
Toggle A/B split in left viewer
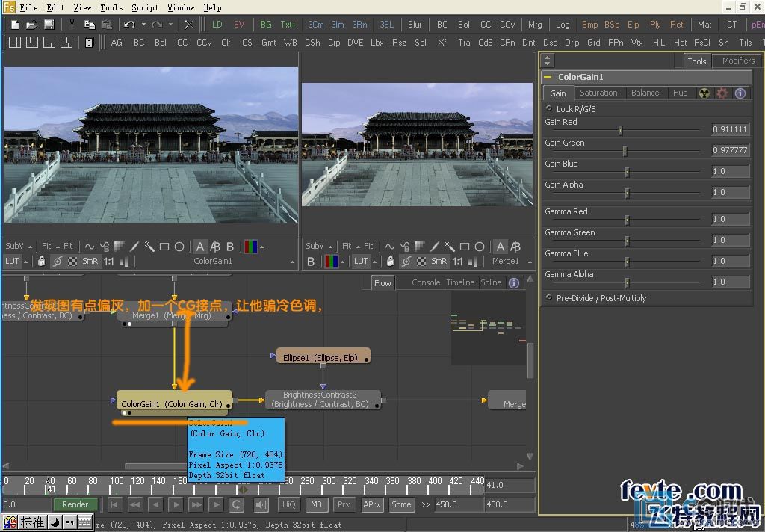pos(214,247)
